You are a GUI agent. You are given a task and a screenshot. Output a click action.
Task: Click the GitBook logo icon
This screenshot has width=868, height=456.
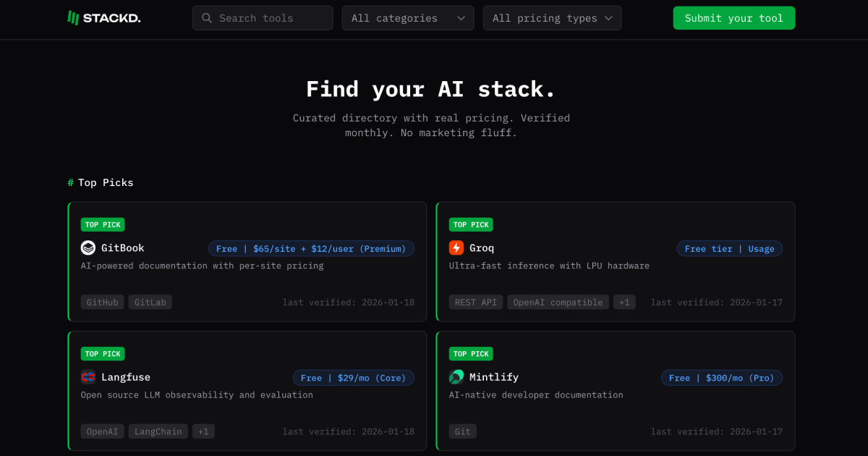88,248
